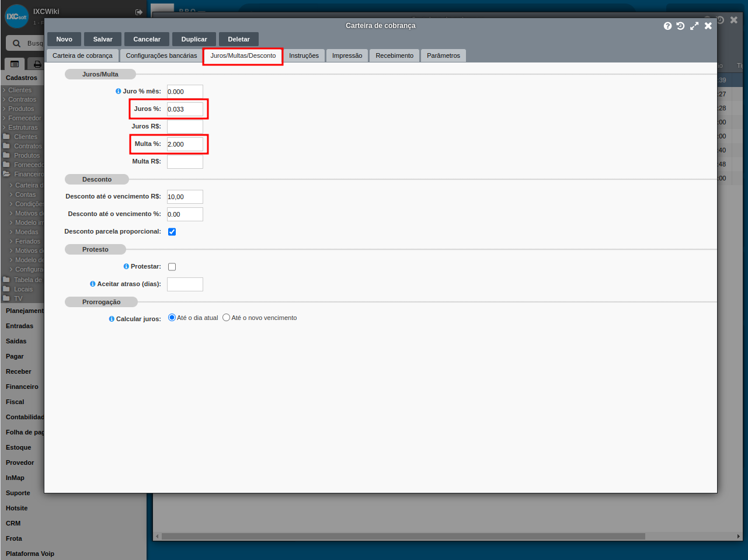Click the Duplicar button
The height and width of the screenshot is (560, 748).
coord(194,39)
